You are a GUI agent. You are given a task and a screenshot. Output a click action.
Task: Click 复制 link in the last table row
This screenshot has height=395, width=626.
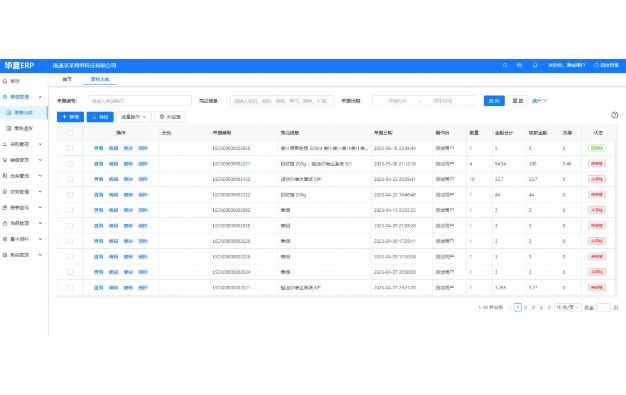[128, 288]
